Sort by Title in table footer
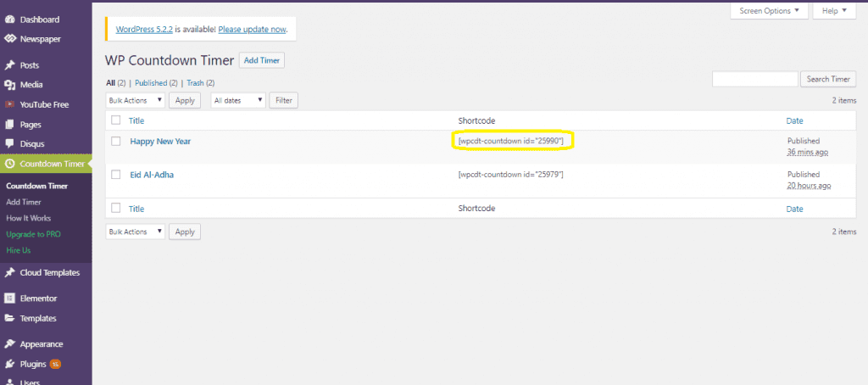Viewport: 868px width, 385px height. 136,209
